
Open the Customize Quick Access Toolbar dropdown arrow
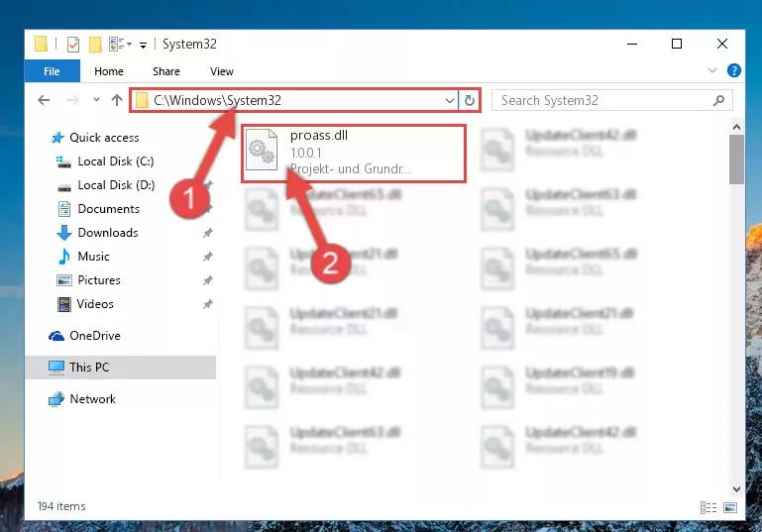[143, 46]
